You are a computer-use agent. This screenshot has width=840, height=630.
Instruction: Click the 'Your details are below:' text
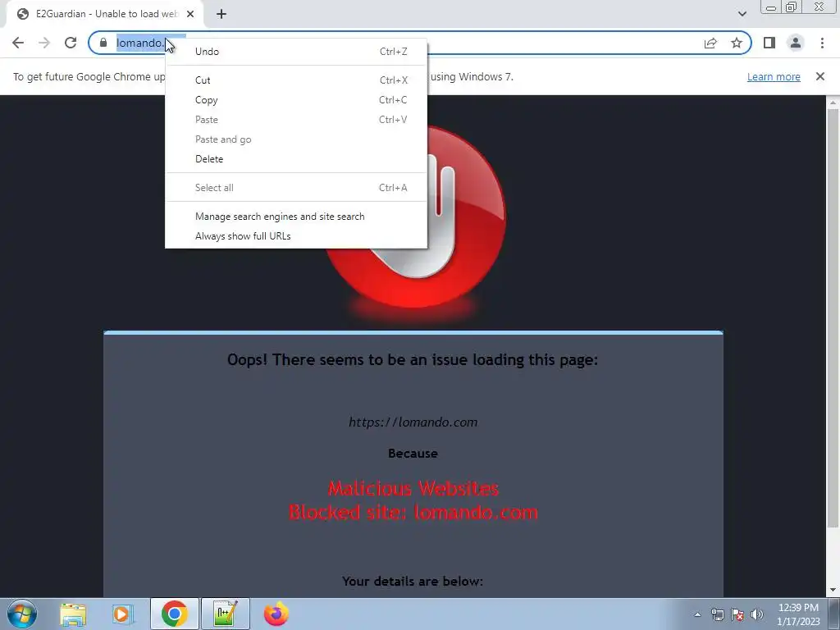(x=413, y=582)
